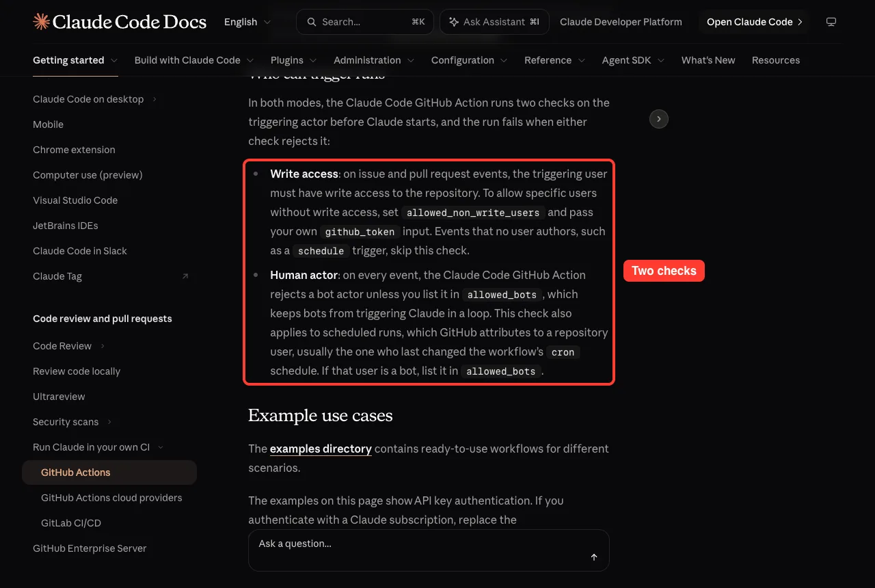Open the Reference dropdown menu
The image size is (875, 588).
coord(555,60)
